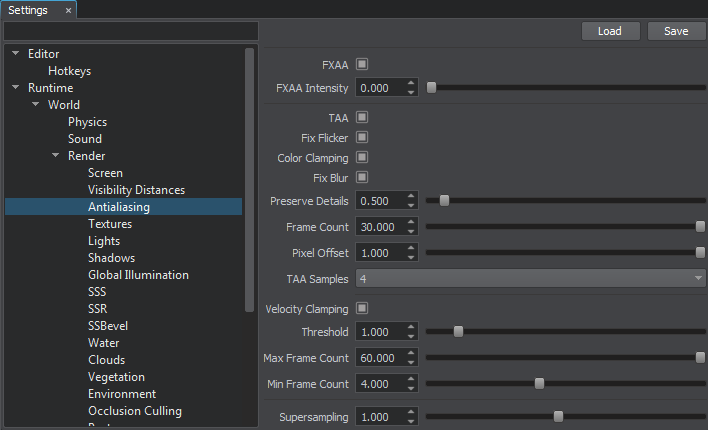The height and width of the screenshot is (430, 708).
Task: Enable Velocity Clamping checkbox
Action: click(x=362, y=308)
